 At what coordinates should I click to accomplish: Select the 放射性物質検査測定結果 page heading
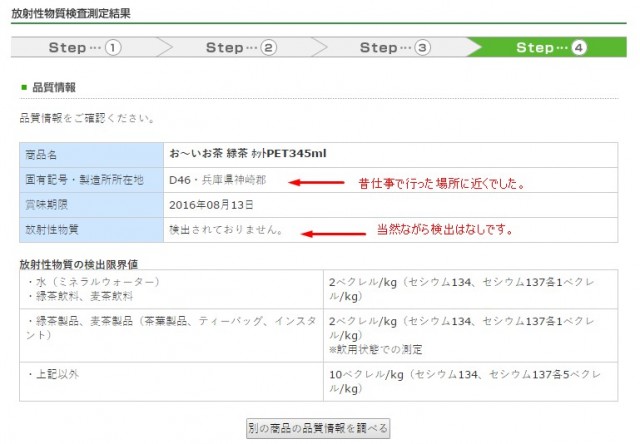tap(71, 13)
